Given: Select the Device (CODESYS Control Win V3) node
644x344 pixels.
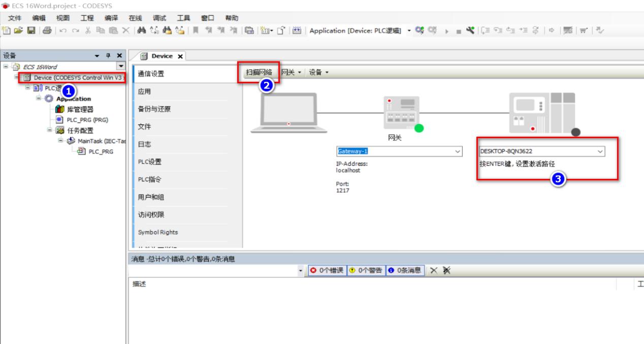Looking at the screenshot, I should pyautogui.click(x=74, y=78).
